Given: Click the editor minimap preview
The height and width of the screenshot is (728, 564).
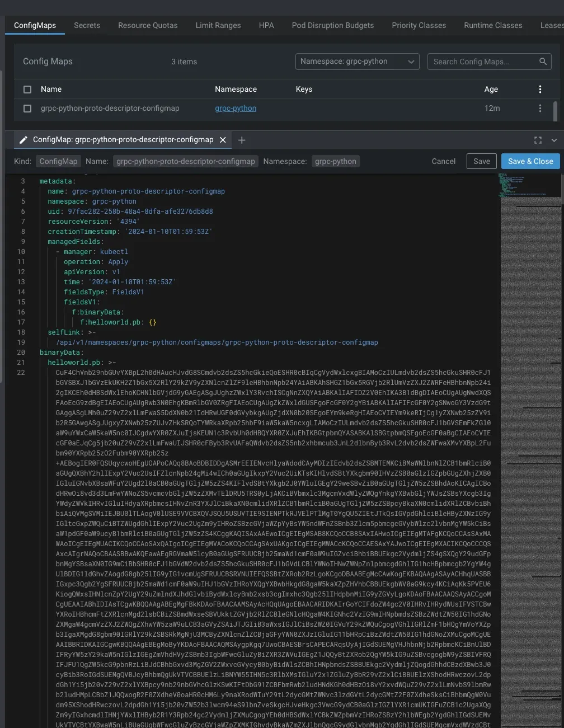Looking at the screenshot, I should 531,450.
